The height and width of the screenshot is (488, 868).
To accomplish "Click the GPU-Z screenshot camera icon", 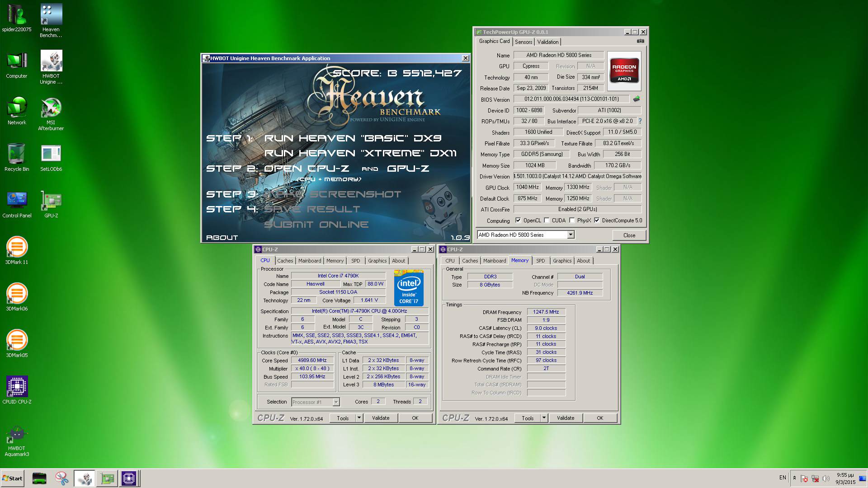I will tap(641, 41).
